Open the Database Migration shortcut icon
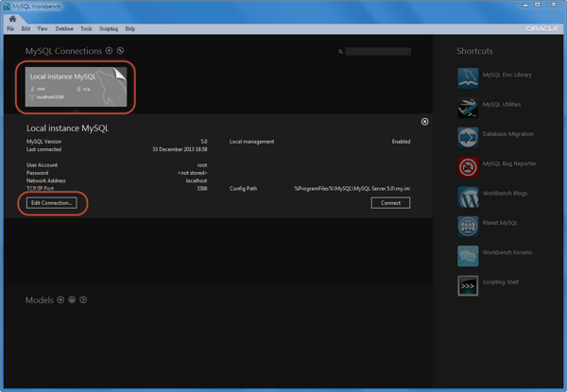The width and height of the screenshot is (567, 392). coord(468,135)
